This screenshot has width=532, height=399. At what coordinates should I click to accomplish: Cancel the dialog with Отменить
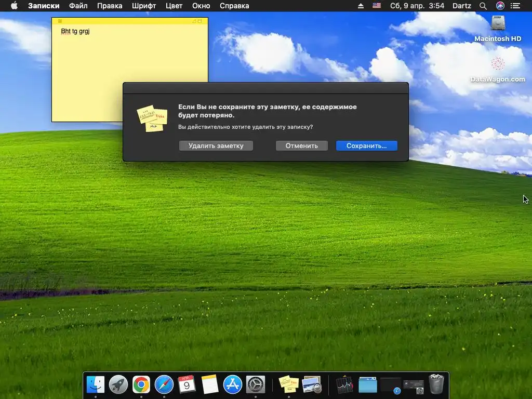coord(302,145)
